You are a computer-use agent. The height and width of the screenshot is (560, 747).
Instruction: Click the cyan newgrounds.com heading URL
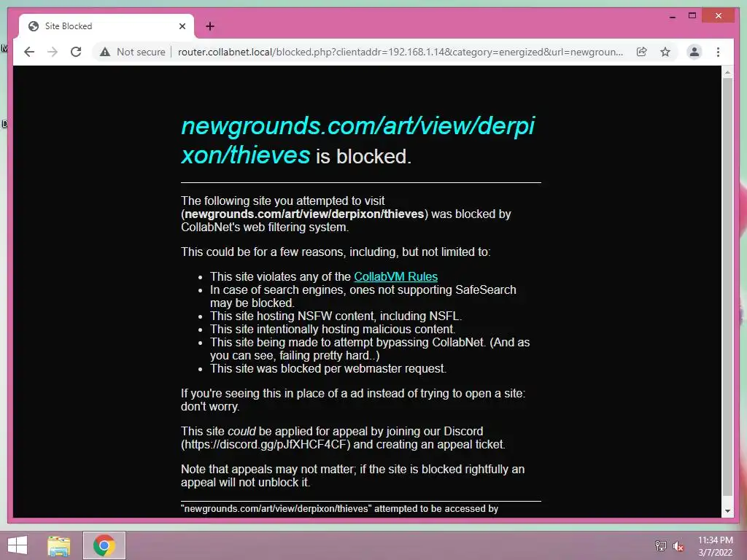point(357,140)
